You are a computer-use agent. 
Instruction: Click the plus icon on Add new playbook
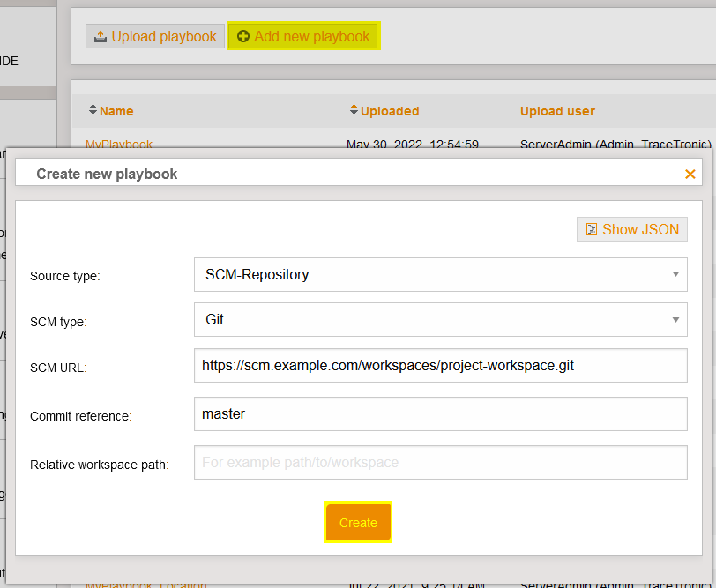(243, 36)
